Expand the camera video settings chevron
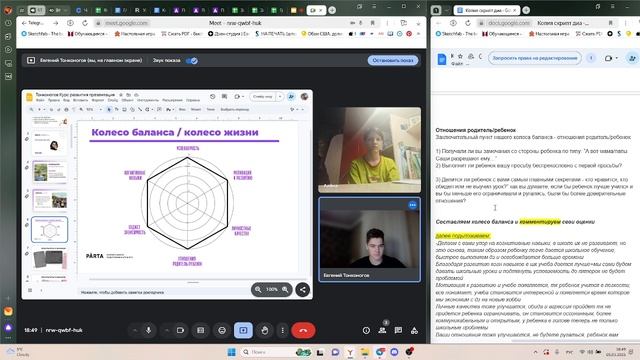This screenshot has height=360, width=640. [167, 330]
